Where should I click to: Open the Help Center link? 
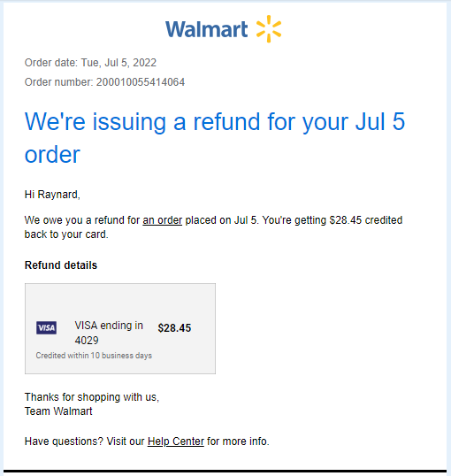click(176, 441)
